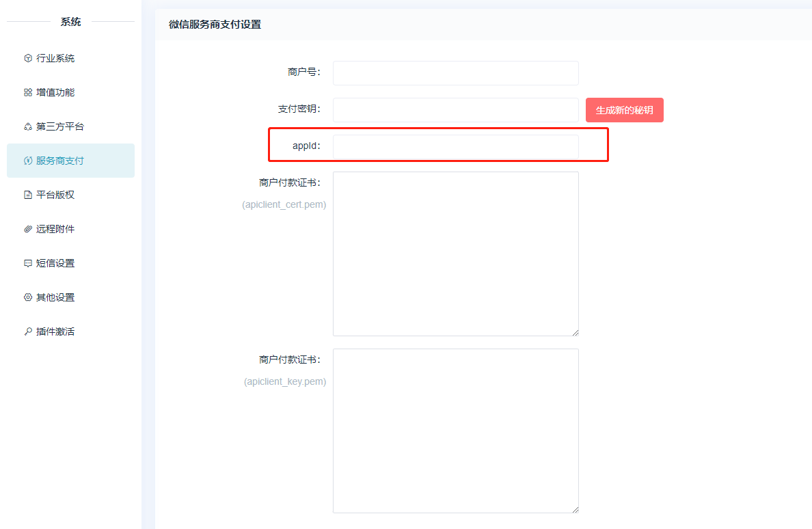The image size is (812, 529).
Task: Click the gear icon beside 其他设置
Action: coord(28,297)
